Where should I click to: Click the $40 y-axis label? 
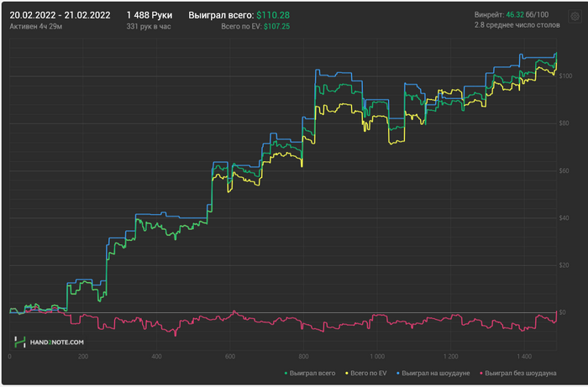(x=564, y=218)
